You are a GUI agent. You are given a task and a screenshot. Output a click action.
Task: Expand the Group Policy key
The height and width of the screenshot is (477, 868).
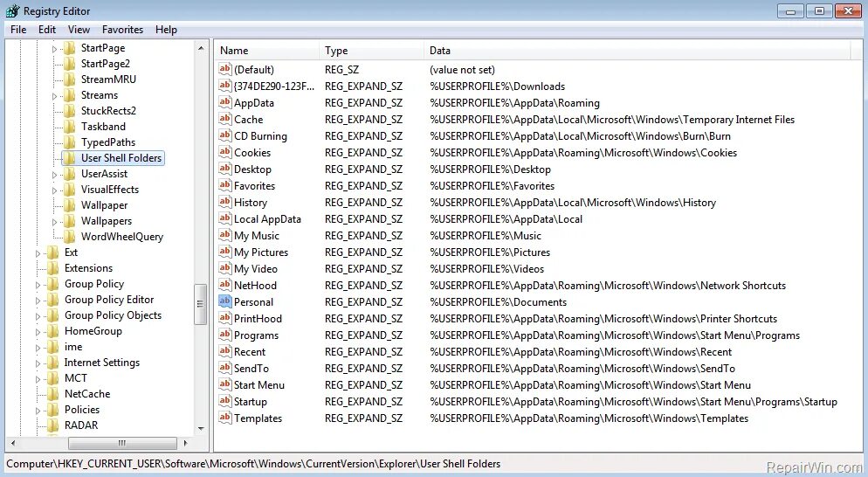38,285
